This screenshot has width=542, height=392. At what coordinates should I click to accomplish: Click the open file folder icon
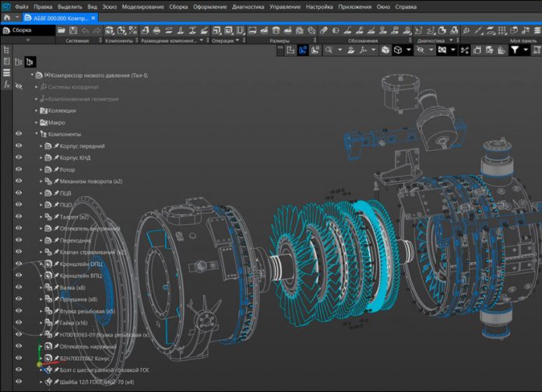[x=62, y=30]
